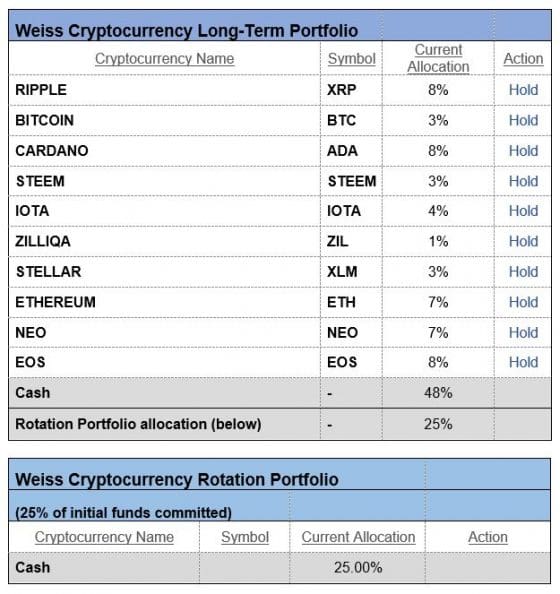Click the Action header in Rotation Portfolio
This screenshot has height=594, width=560.
click(488, 537)
